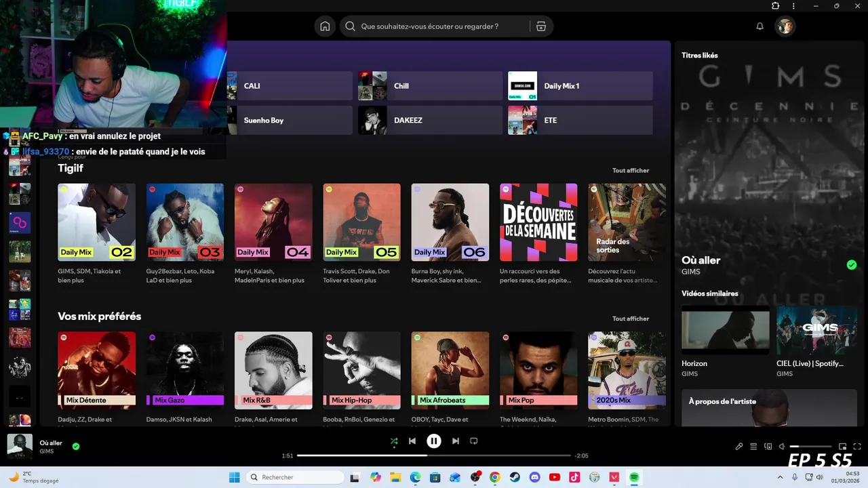Click the 'Titres likés' header in right panel
Screen dimensions: 868x488
[x=700, y=56]
